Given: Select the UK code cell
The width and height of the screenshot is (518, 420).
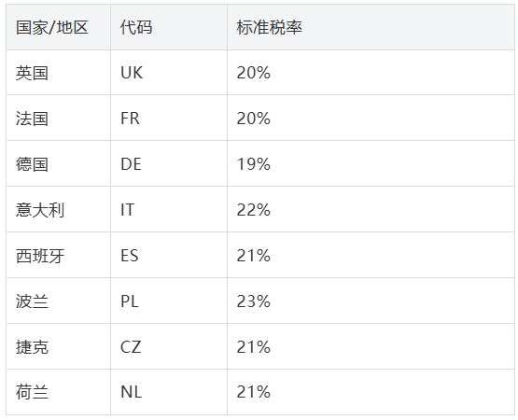Looking at the screenshot, I should (169, 73).
